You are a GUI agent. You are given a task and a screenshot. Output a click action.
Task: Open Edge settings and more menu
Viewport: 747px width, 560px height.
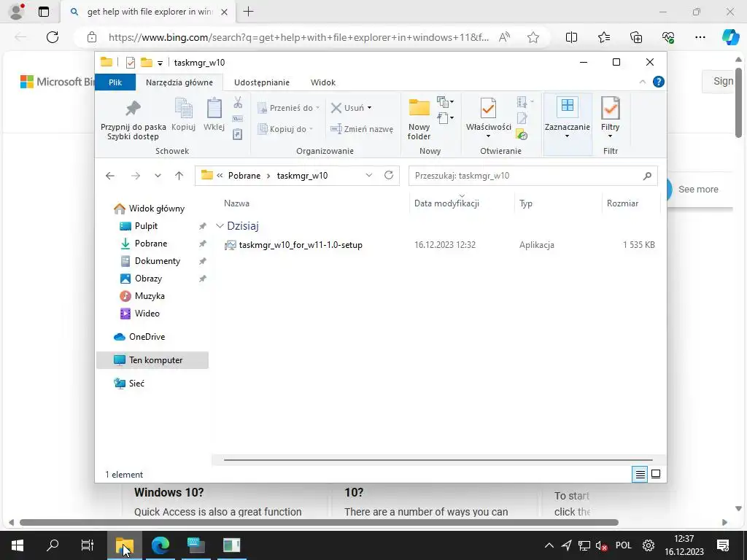(700, 37)
